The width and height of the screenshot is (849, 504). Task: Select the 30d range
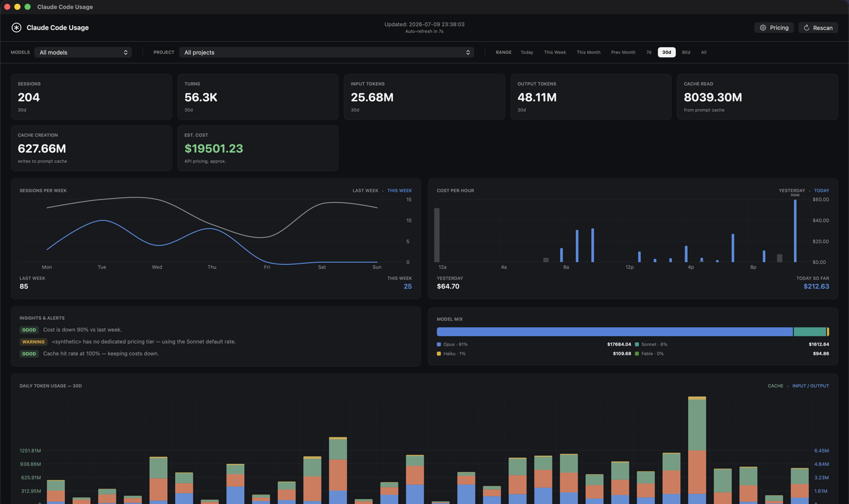(x=666, y=53)
